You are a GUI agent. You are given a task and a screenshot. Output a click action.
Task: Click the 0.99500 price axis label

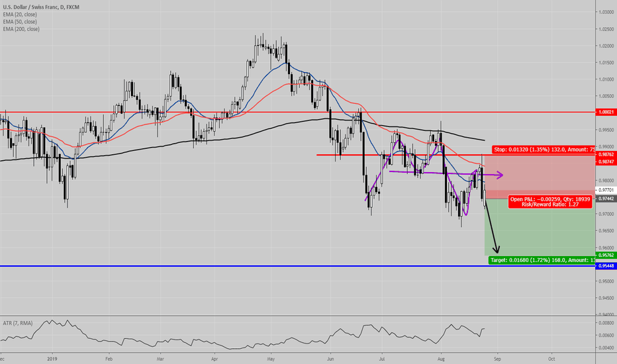point(606,130)
